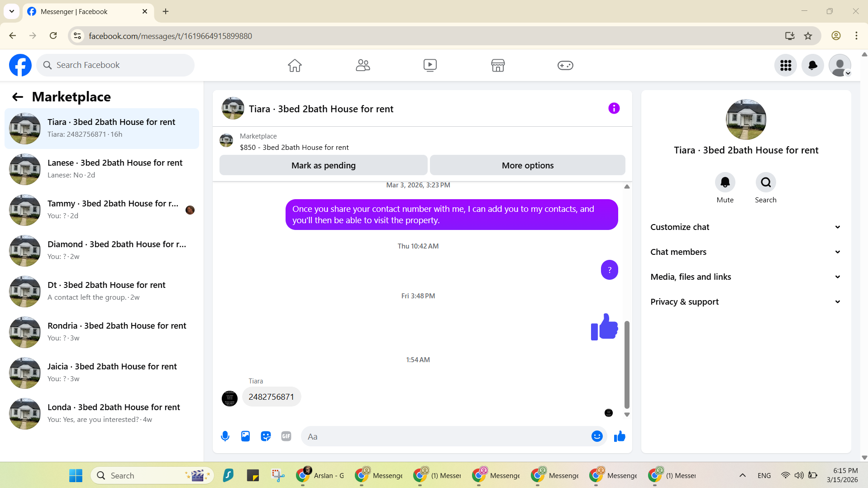This screenshot has height=488, width=868.
Task: Install app icon in address bar
Action: [790, 36]
